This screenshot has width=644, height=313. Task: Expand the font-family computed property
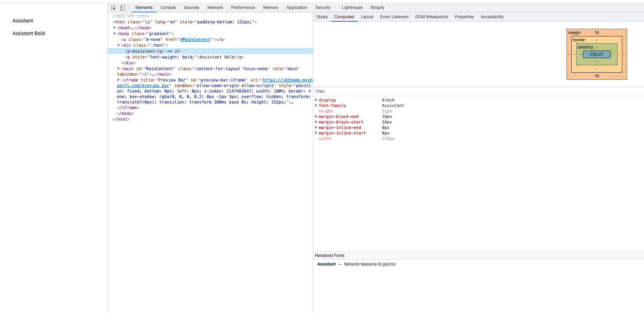pyautogui.click(x=316, y=105)
